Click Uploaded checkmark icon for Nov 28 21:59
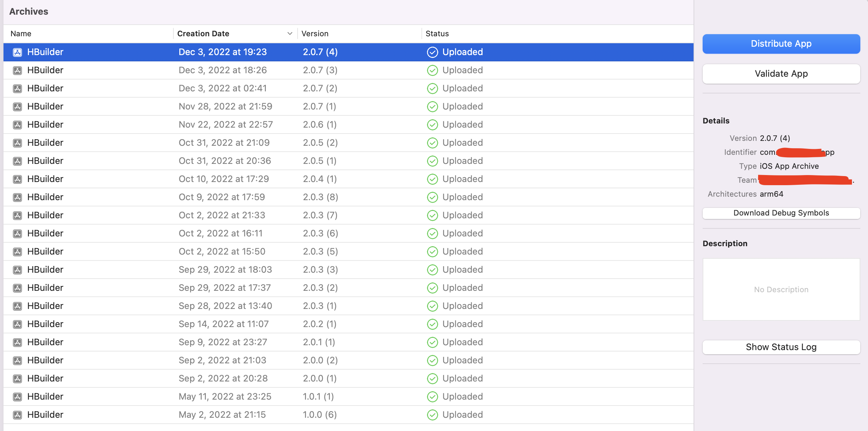 click(x=432, y=107)
